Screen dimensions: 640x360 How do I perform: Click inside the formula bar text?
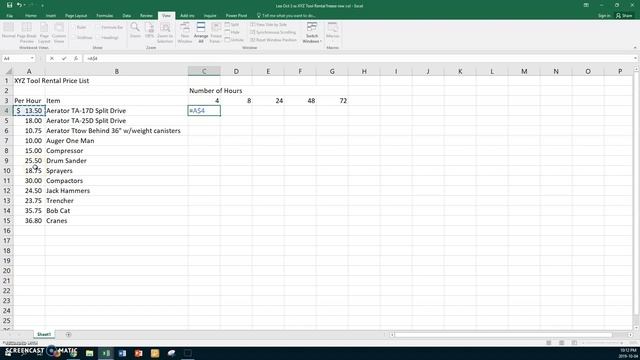(92, 58)
